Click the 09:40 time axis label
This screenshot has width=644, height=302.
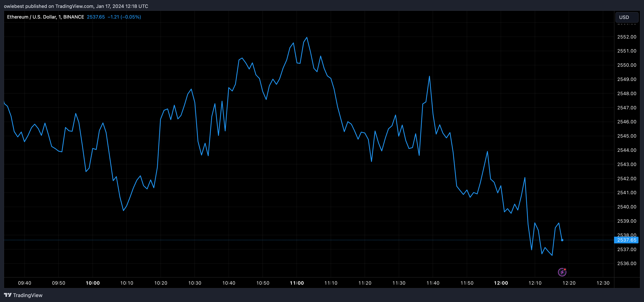[24, 283]
